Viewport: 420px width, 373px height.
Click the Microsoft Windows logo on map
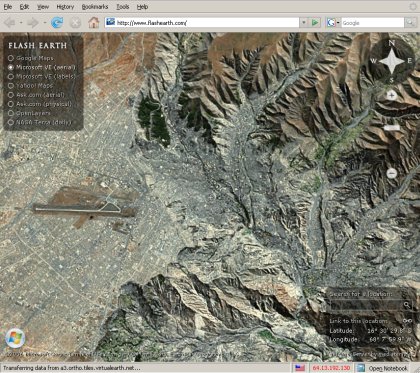[x=15, y=338]
